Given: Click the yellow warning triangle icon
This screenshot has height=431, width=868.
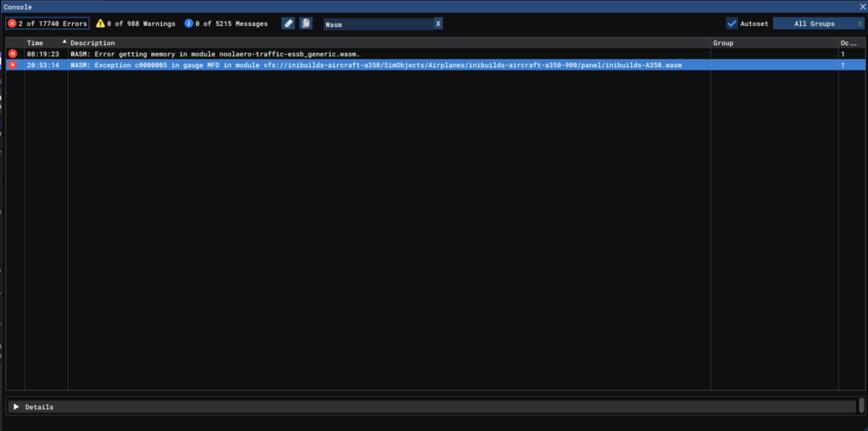Looking at the screenshot, I should click(x=101, y=23).
